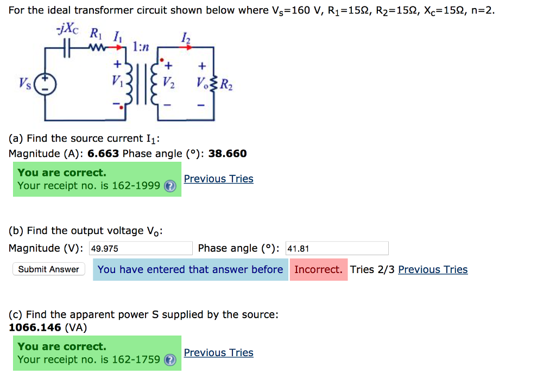Open help icon beside receipt 162-1999

169,186
